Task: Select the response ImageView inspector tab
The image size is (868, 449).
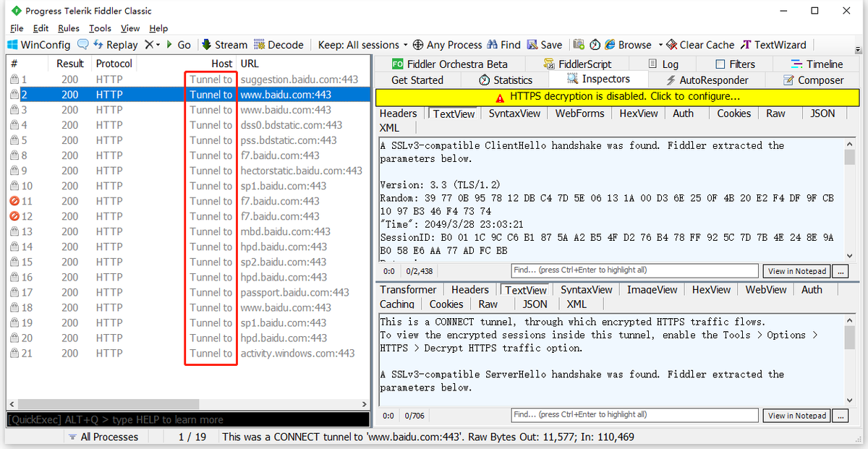Action: point(652,290)
